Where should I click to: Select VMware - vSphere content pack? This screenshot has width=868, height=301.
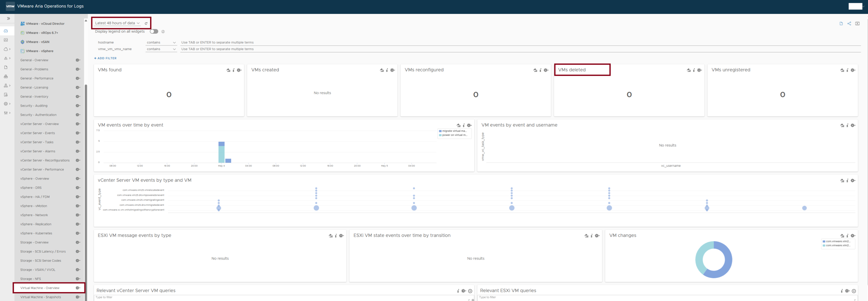37,51
